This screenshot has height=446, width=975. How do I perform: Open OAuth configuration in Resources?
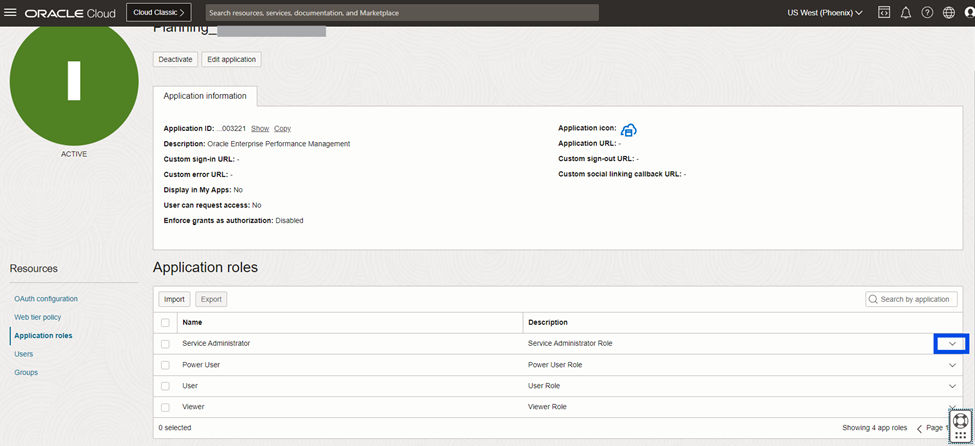(x=46, y=299)
